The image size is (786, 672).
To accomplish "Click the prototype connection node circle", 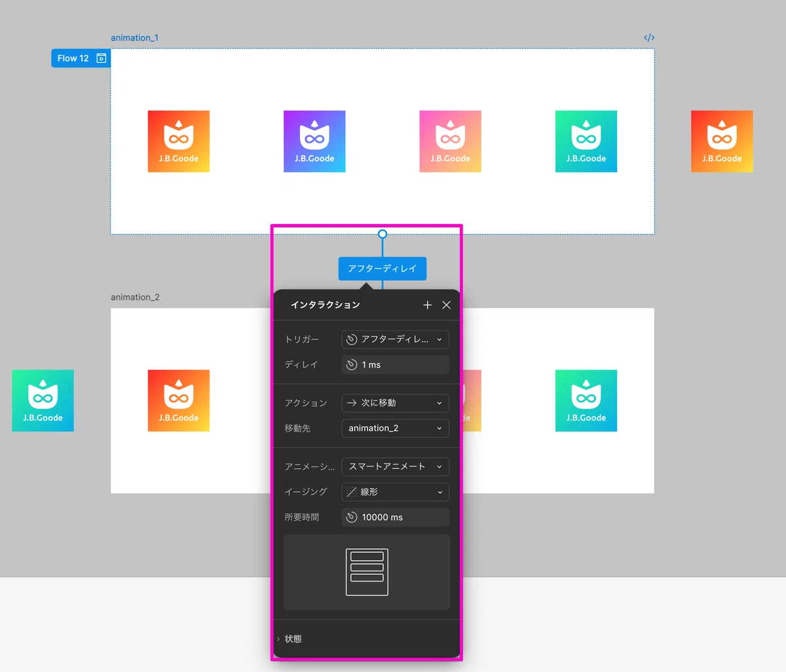I will (383, 234).
